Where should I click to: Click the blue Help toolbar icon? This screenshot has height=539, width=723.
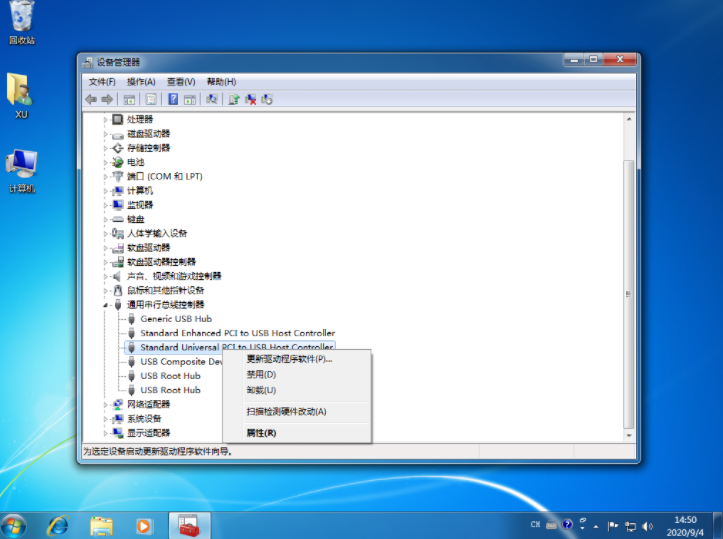point(173,99)
